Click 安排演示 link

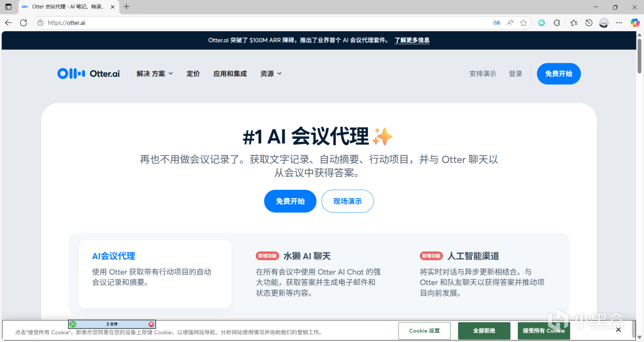point(482,73)
